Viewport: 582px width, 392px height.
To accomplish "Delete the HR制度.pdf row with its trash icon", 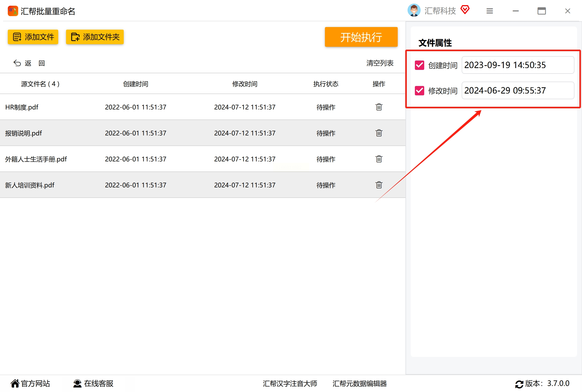I will point(379,107).
